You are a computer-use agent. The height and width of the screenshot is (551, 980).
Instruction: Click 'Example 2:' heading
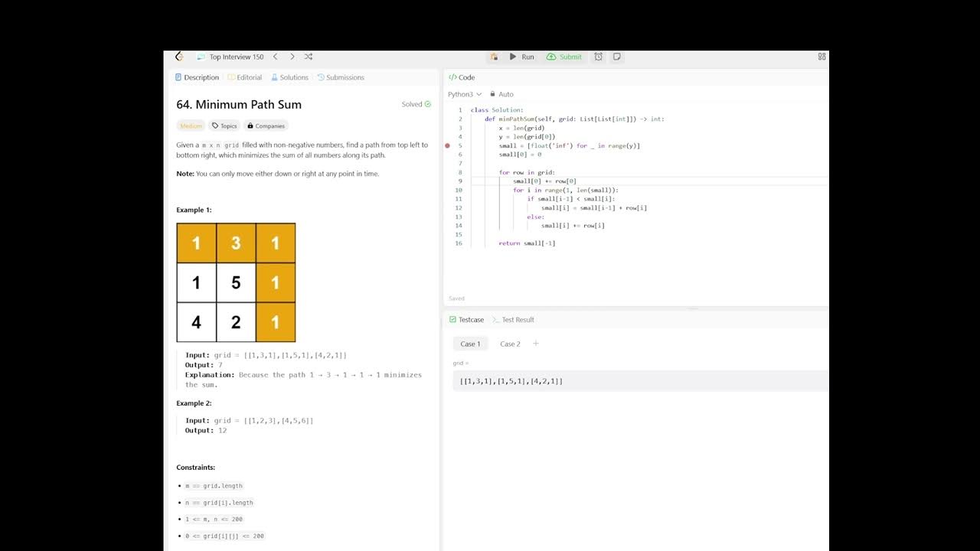coord(194,403)
